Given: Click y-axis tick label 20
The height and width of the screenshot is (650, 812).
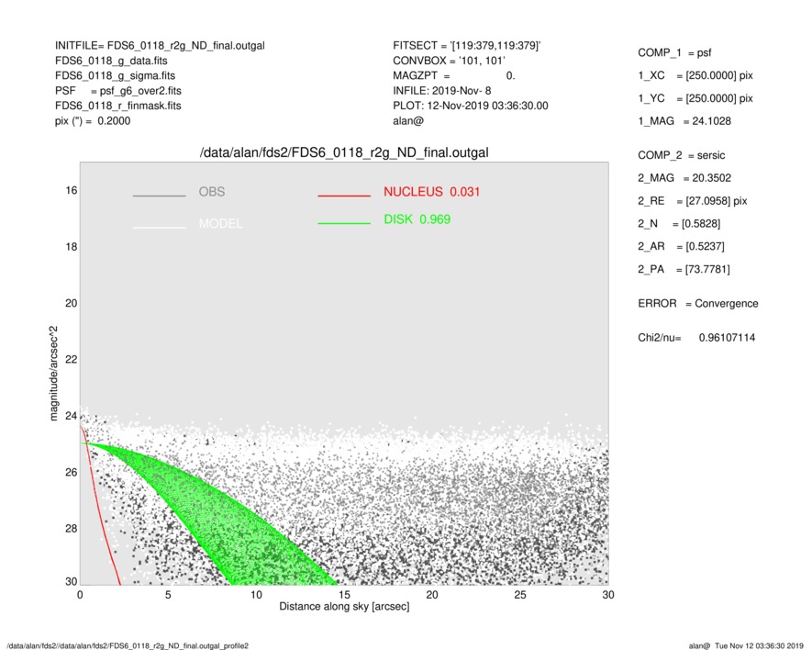Looking at the screenshot, I should [x=72, y=303].
